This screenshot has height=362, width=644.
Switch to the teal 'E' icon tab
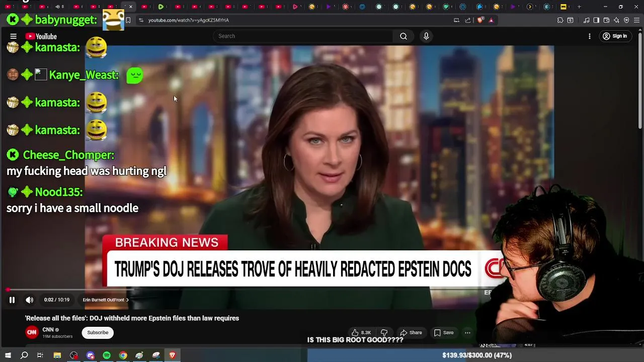547,7
